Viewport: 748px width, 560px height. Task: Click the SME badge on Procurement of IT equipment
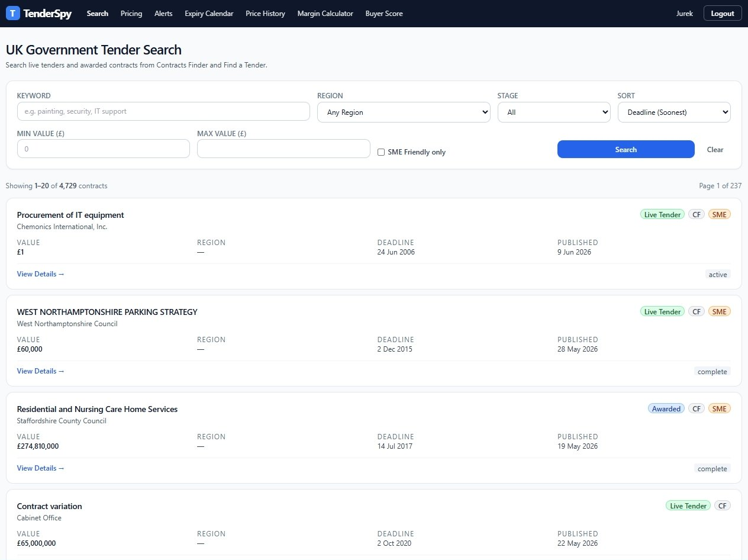[x=719, y=214]
